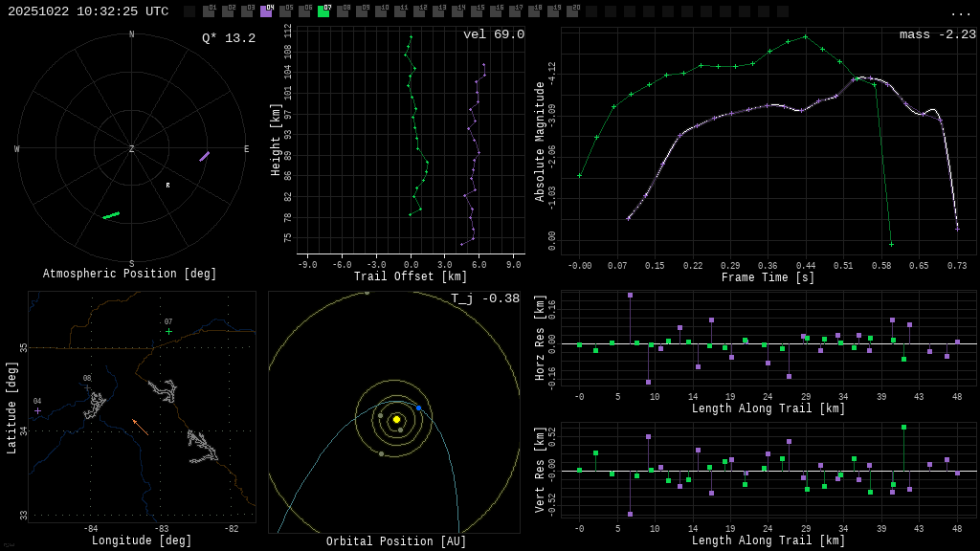980x551 pixels.
Task: Click the green station 07 cross on map
Action: [x=169, y=332]
